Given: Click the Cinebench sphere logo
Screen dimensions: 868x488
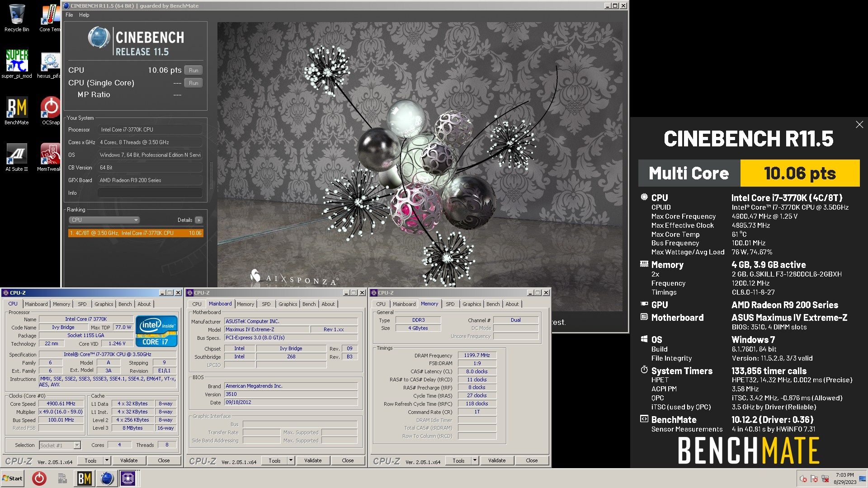Looking at the screenshot, I should (x=99, y=38).
